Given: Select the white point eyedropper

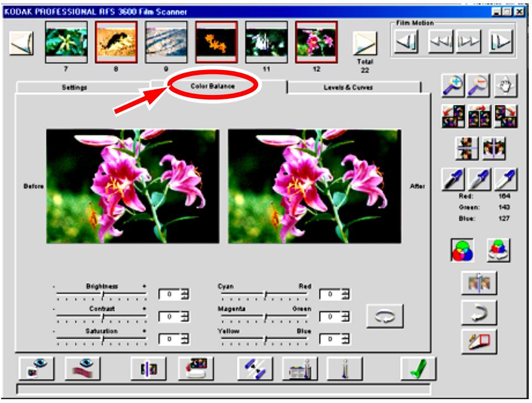Looking at the screenshot, I should point(505,179).
